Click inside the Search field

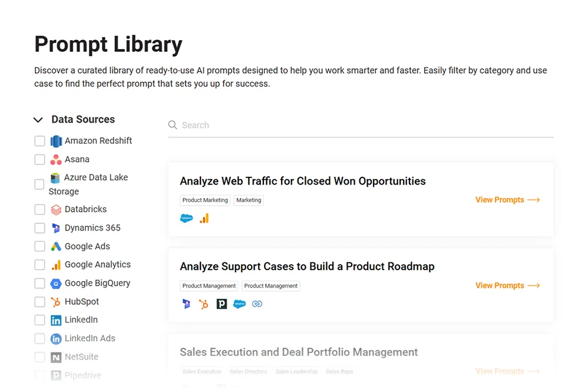[x=295, y=125]
